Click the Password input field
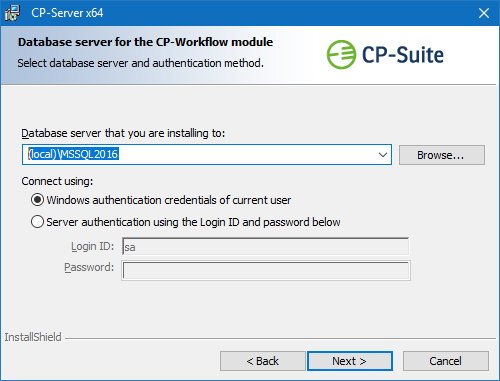Viewport: 500px width, 381px height. click(266, 270)
